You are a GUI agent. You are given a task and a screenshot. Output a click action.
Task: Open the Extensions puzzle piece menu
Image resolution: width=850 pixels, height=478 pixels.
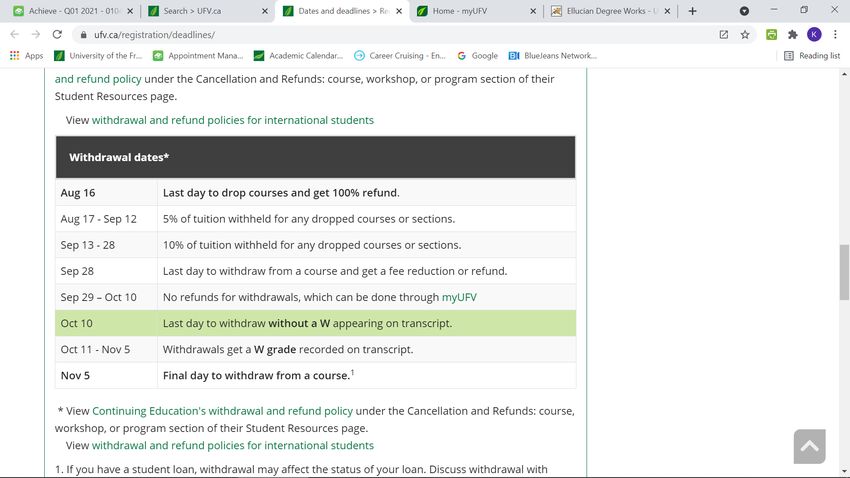click(x=793, y=35)
